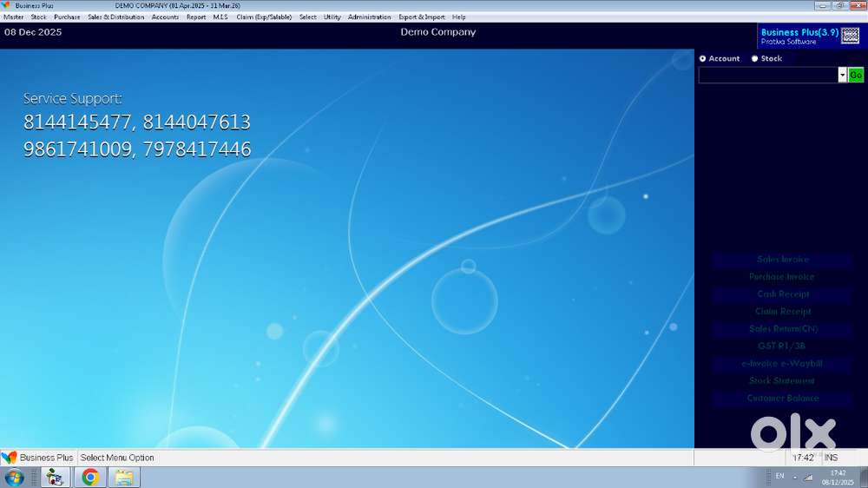Open File Explorer folder icon in taskbar
This screenshot has width=868, height=488.
[x=124, y=477]
